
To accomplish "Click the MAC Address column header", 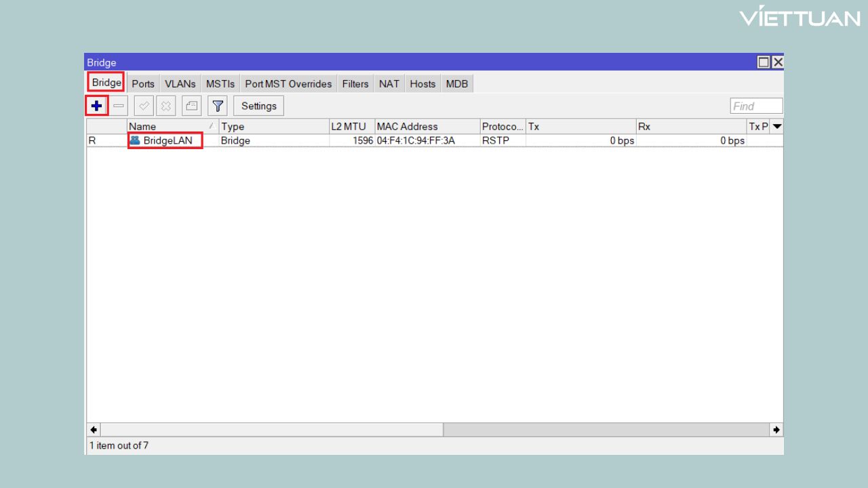I will point(407,126).
